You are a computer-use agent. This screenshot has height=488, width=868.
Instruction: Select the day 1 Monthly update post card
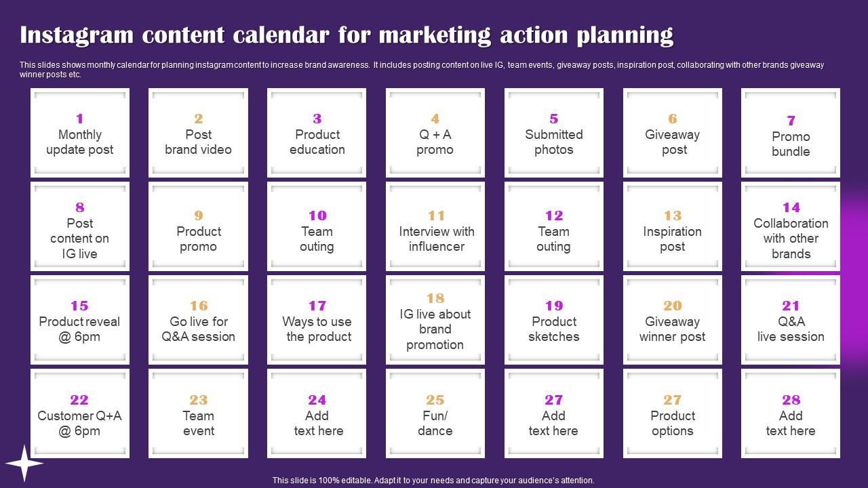tap(80, 134)
